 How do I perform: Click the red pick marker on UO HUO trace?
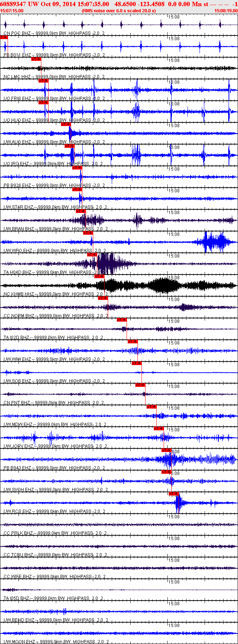(x=44, y=103)
